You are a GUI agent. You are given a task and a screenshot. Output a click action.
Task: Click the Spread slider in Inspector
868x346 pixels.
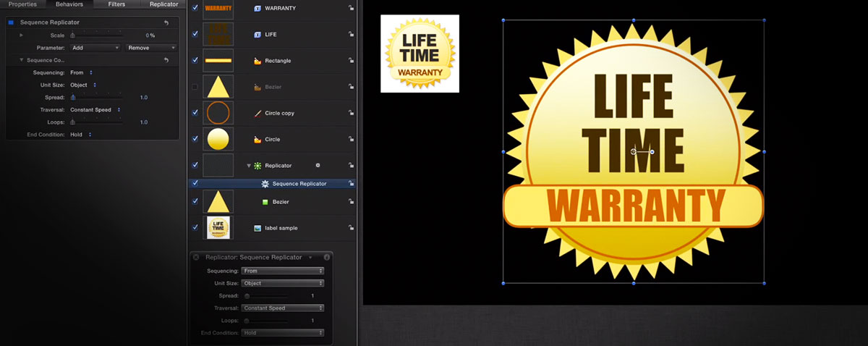(95, 98)
